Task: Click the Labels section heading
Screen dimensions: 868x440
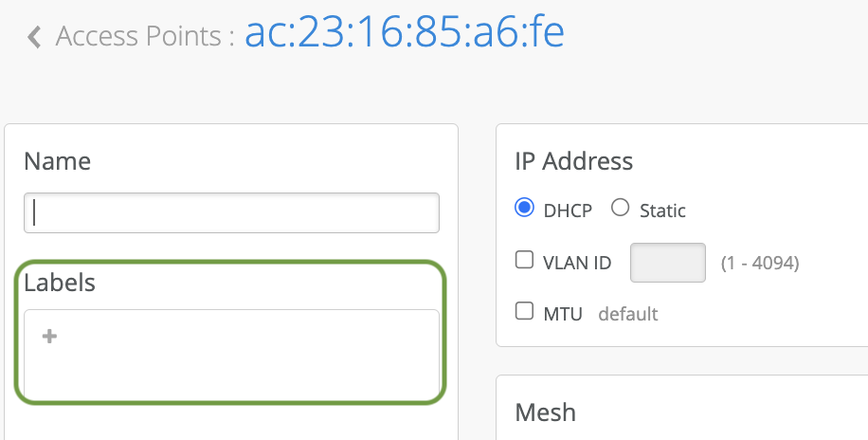Action: [x=60, y=282]
